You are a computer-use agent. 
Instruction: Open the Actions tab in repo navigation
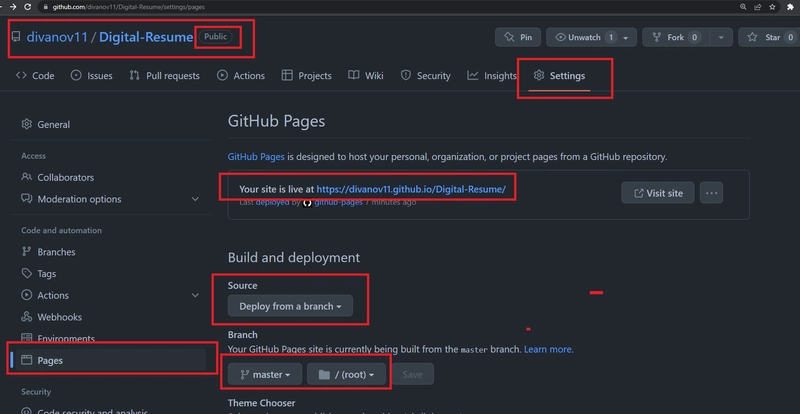pyautogui.click(x=241, y=76)
